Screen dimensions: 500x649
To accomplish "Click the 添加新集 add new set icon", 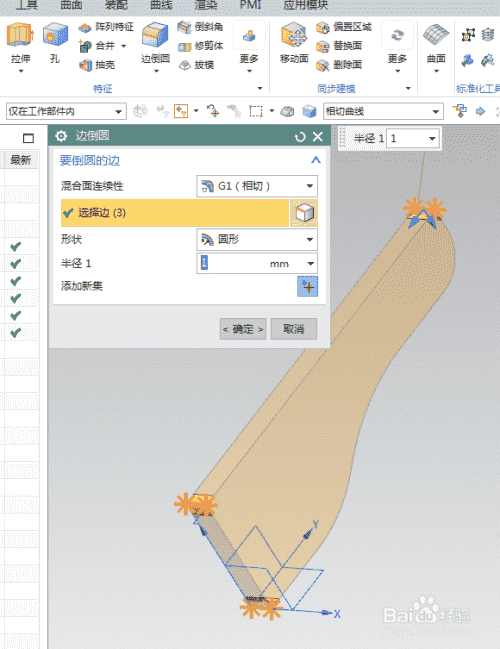I will tap(308, 286).
